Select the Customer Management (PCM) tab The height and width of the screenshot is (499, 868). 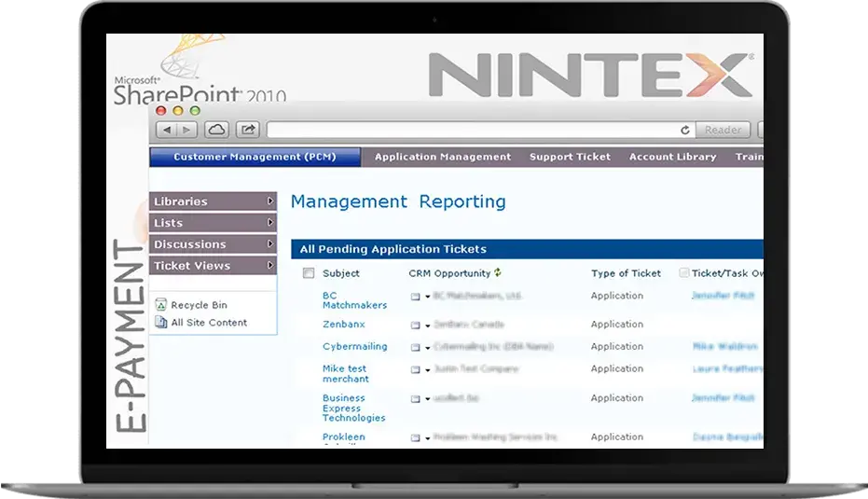tap(255, 157)
